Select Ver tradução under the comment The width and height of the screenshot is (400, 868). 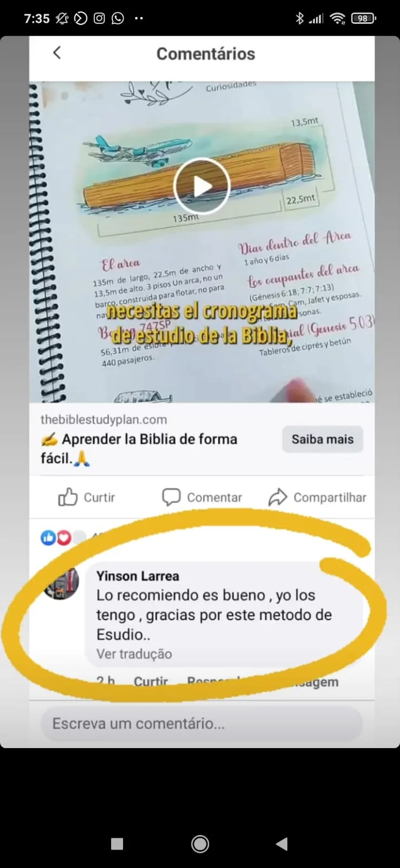(x=134, y=654)
